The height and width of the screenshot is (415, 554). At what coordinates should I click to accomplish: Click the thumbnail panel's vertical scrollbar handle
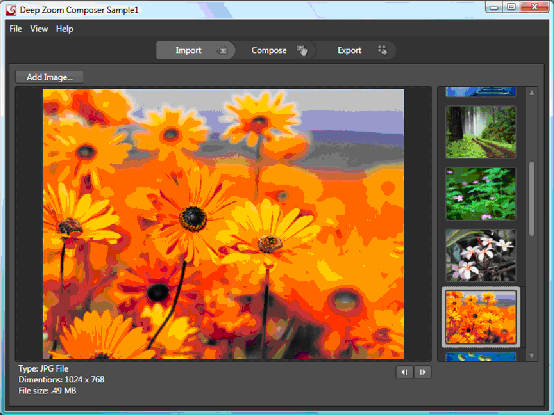pyautogui.click(x=531, y=198)
